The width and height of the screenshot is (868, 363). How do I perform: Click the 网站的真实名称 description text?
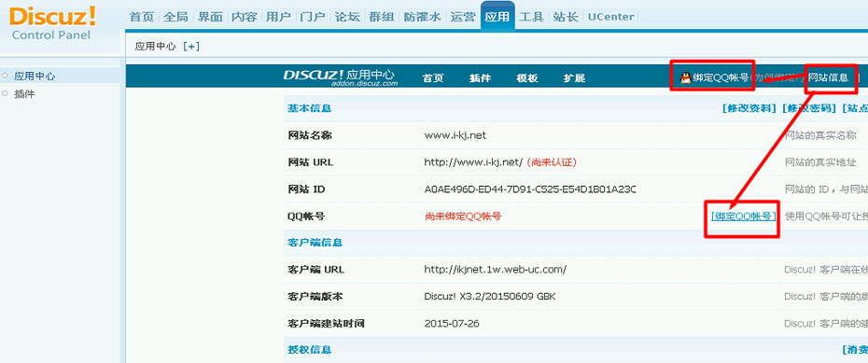pos(820,135)
